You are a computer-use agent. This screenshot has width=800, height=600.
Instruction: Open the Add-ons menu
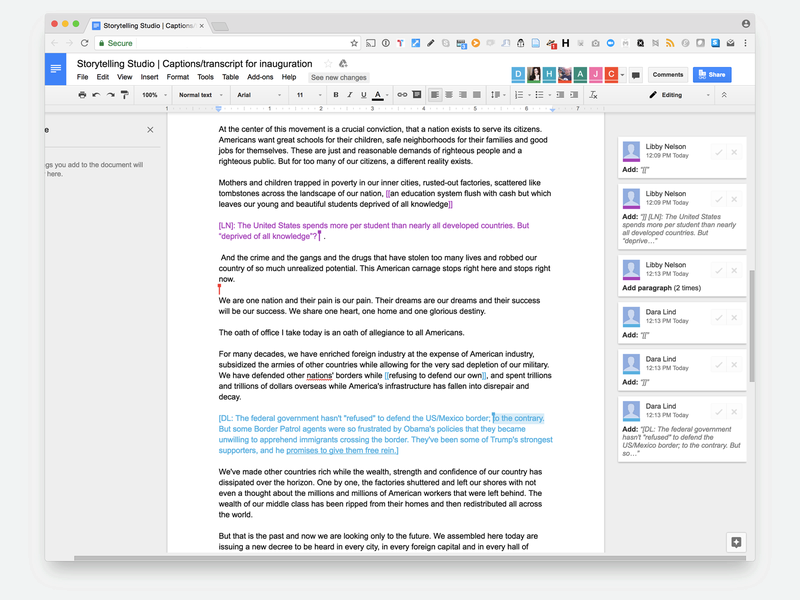260,77
